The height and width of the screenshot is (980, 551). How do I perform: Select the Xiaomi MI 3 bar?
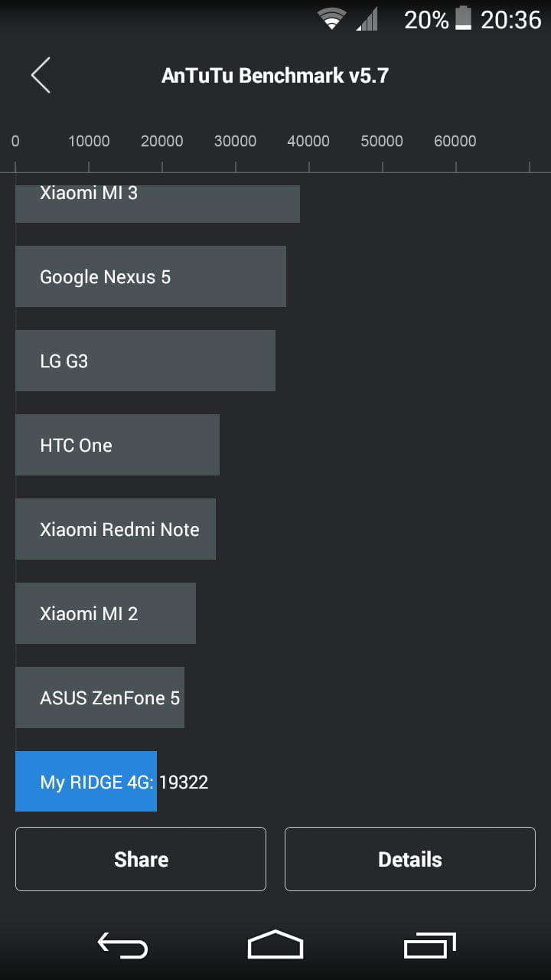click(x=157, y=203)
